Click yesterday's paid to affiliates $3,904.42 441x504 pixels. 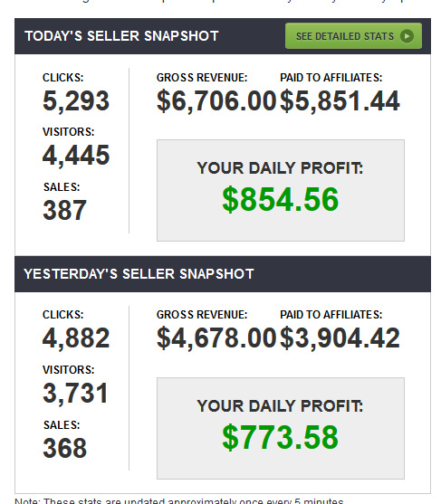tap(340, 338)
